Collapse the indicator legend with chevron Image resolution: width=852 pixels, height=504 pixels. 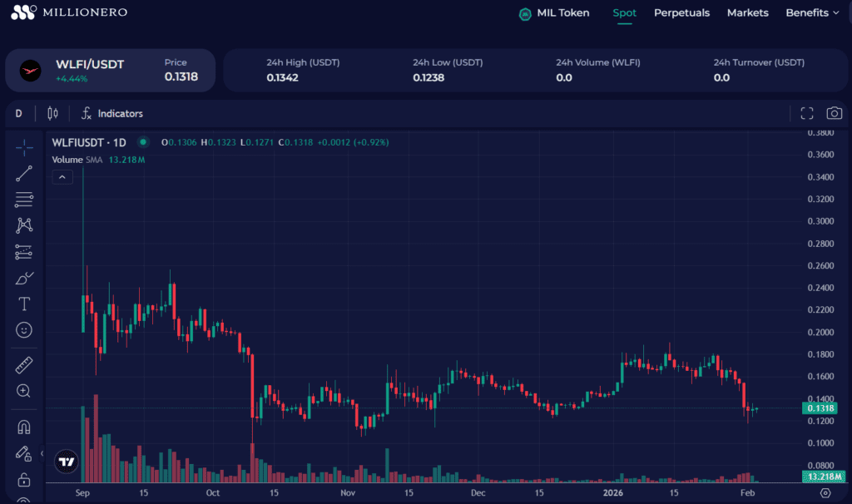[x=62, y=176]
